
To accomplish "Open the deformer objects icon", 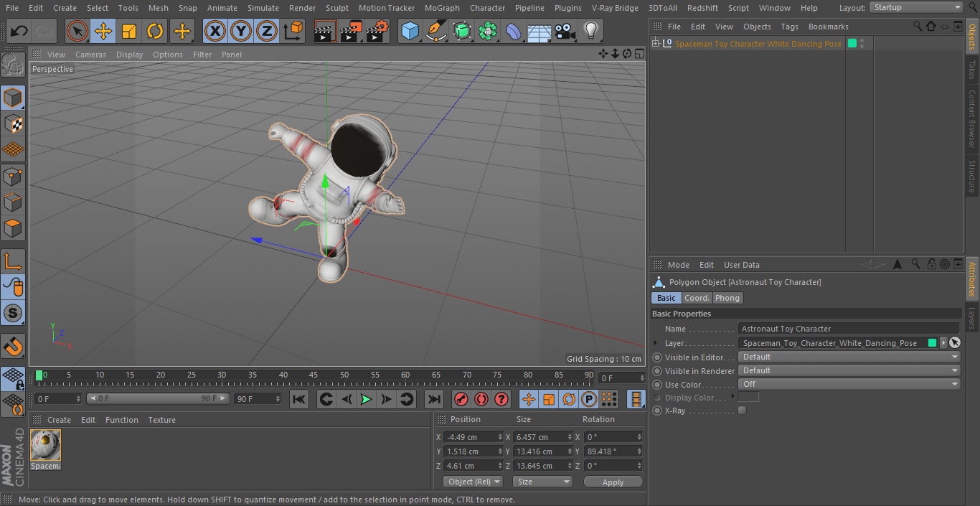I will coord(514,31).
